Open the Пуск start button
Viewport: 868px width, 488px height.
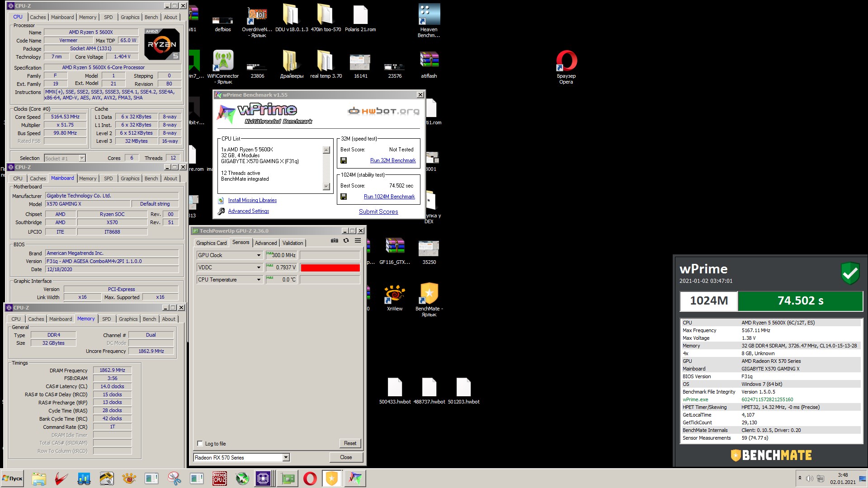coord(13,479)
